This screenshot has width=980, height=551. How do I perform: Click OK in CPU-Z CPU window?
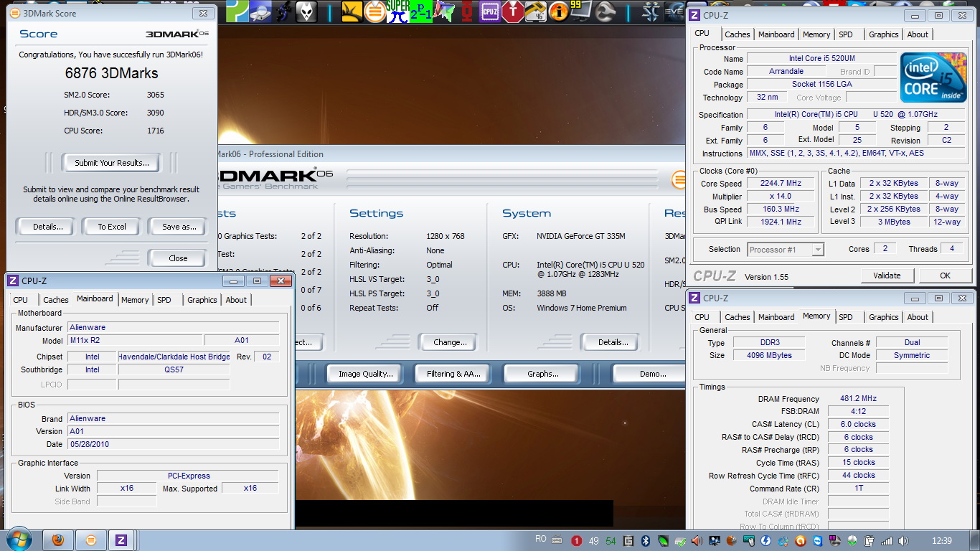pos(945,275)
